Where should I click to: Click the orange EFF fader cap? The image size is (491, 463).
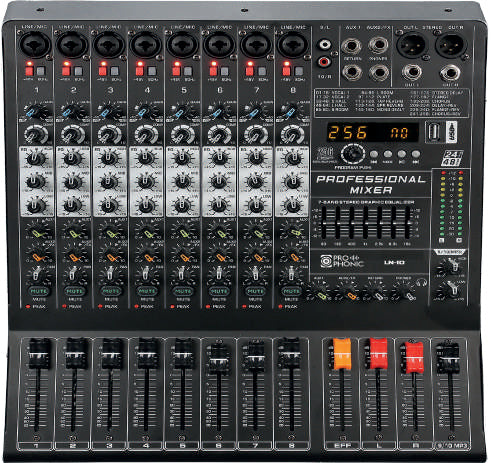(x=342, y=354)
